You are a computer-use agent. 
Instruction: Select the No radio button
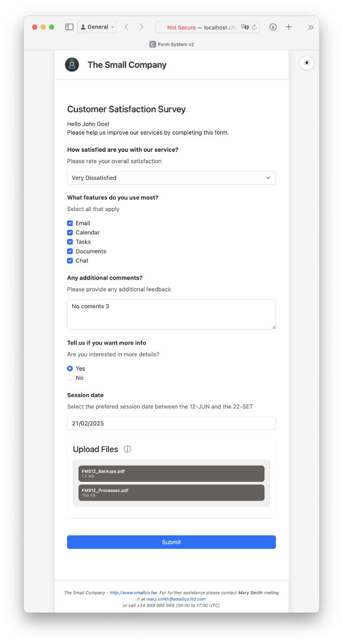[x=70, y=378]
